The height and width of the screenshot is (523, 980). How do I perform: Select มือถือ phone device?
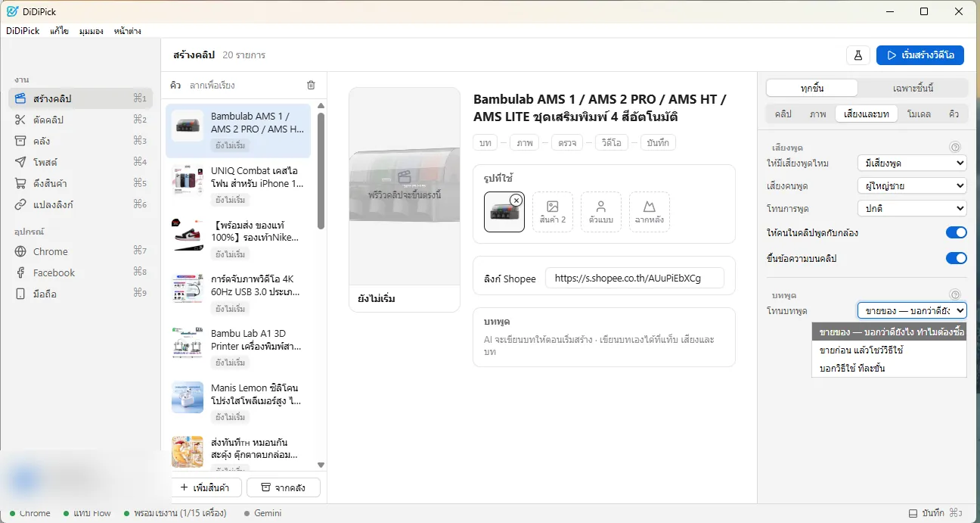tap(80, 294)
